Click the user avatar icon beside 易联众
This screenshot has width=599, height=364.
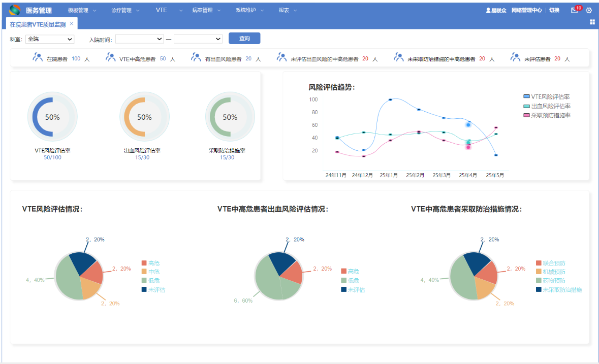tap(488, 10)
